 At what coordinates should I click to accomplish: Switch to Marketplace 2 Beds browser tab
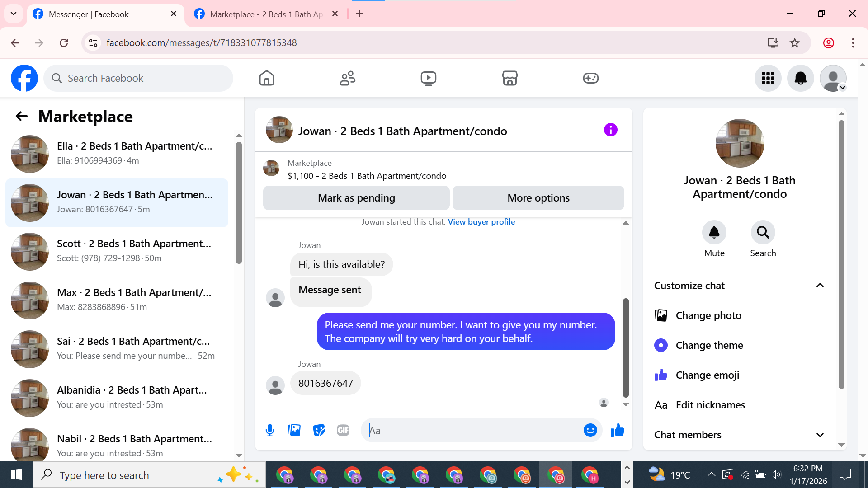266,14
